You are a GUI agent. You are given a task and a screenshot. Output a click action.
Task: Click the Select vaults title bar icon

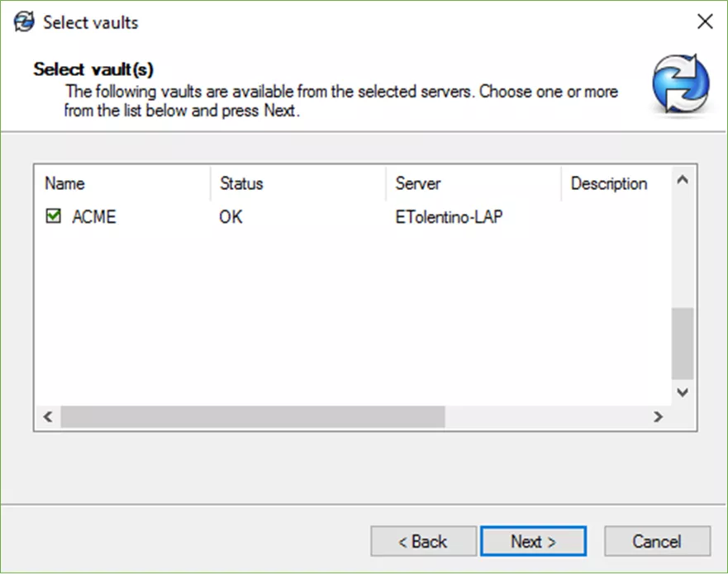click(24, 22)
